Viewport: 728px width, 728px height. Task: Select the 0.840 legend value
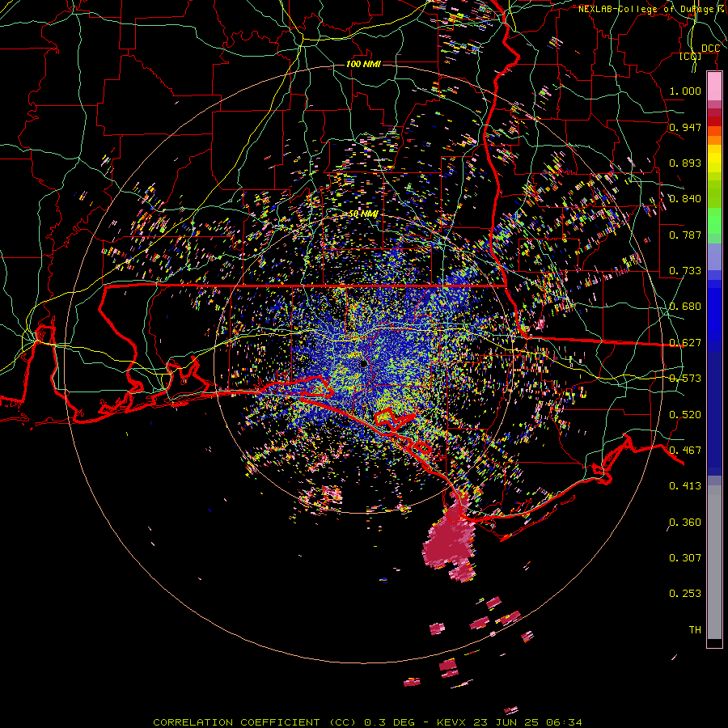685,199
